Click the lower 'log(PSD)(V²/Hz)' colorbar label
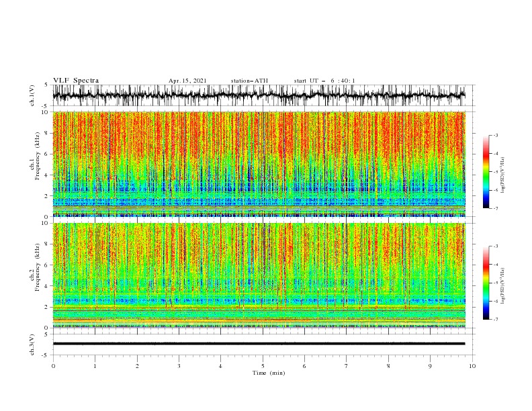This screenshot has height=411, width=532. pos(502,286)
